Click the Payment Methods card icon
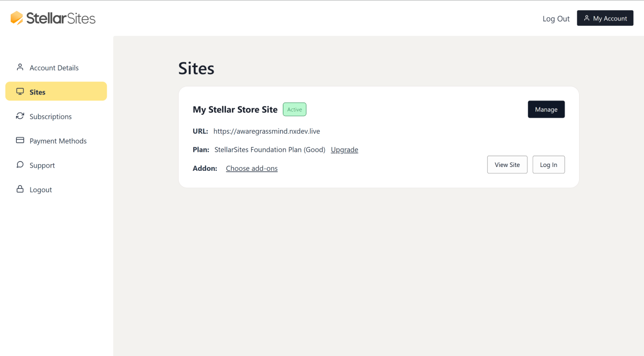 pyautogui.click(x=20, y=140)
